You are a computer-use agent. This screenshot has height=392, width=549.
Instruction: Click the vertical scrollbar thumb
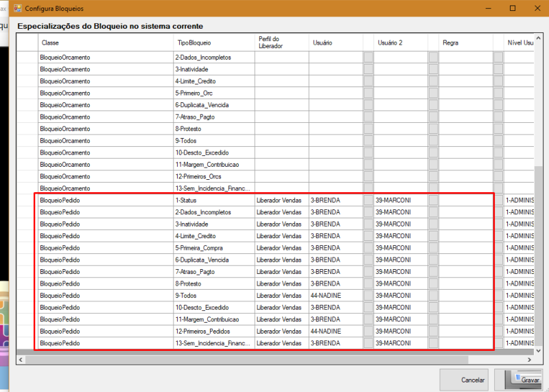click(x=538, y=255)
